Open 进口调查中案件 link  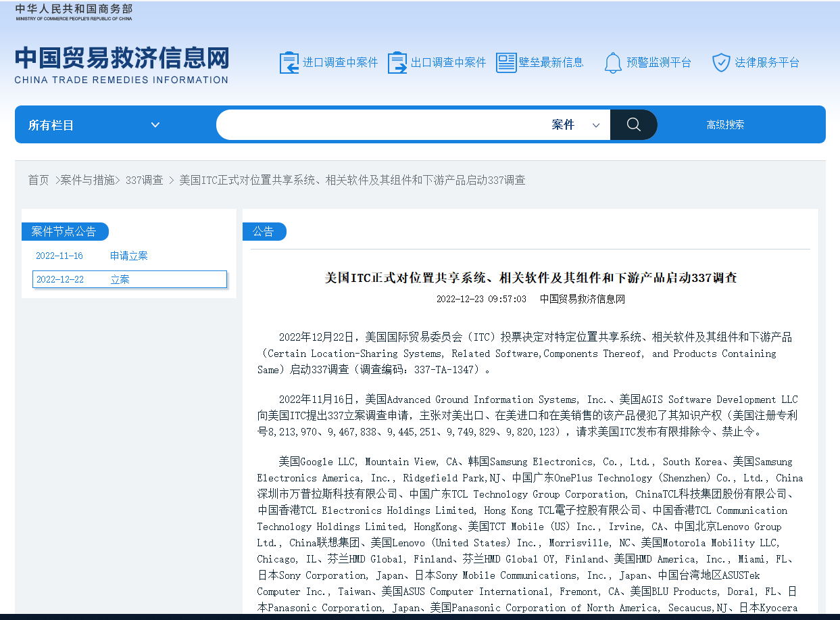click(341, 62)
